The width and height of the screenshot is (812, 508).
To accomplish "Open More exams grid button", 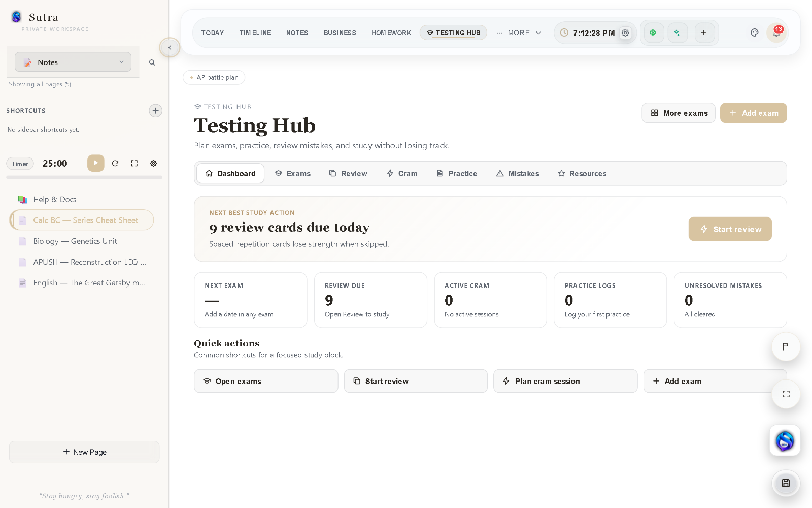I will tap(679, 113).
